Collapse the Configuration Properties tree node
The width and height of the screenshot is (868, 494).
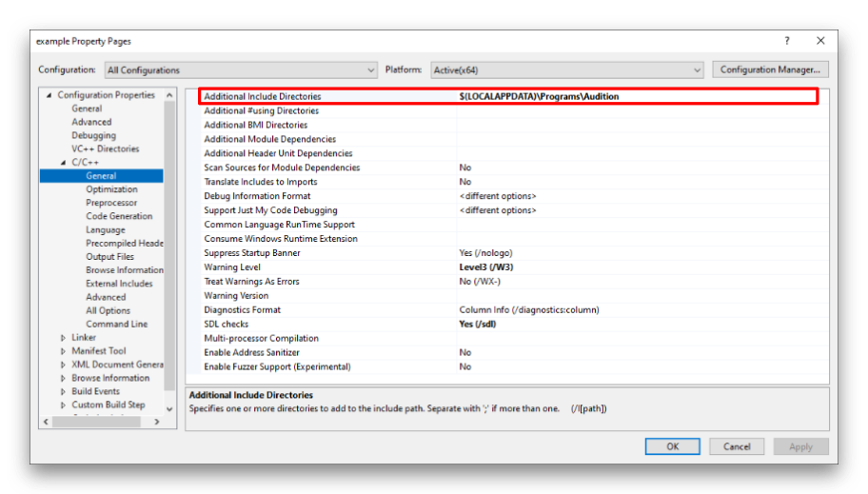tap(49, 95)
